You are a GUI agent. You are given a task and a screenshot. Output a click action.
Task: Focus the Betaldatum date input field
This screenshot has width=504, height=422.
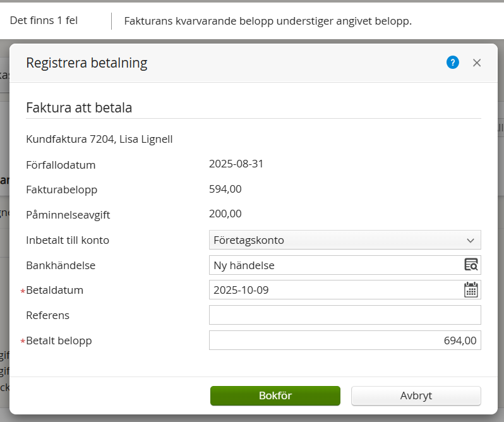coord(335,290)
